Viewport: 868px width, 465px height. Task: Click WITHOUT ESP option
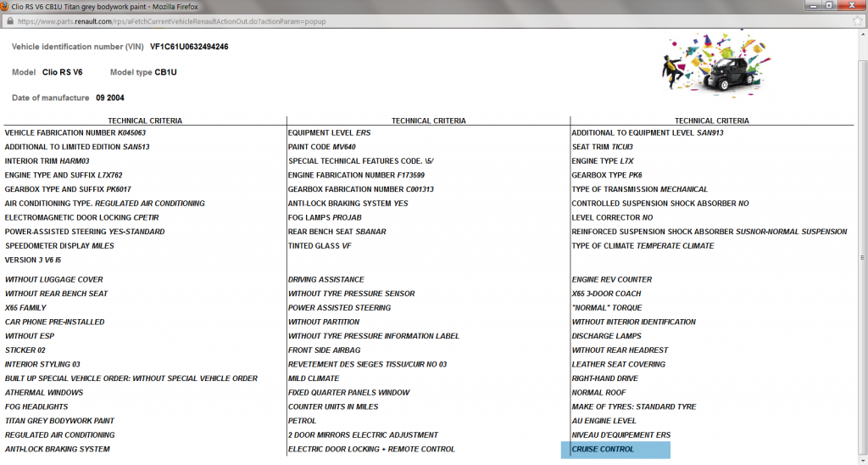30,336
